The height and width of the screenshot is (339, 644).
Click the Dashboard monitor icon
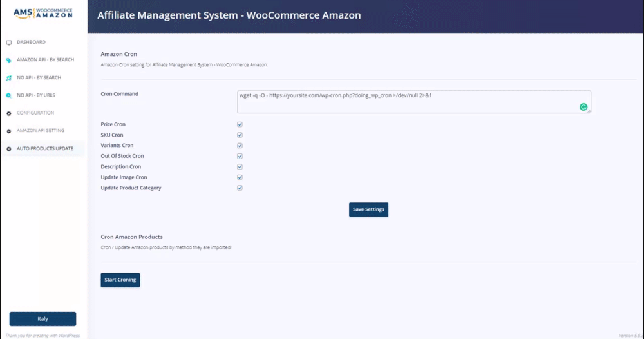(8, 43)
